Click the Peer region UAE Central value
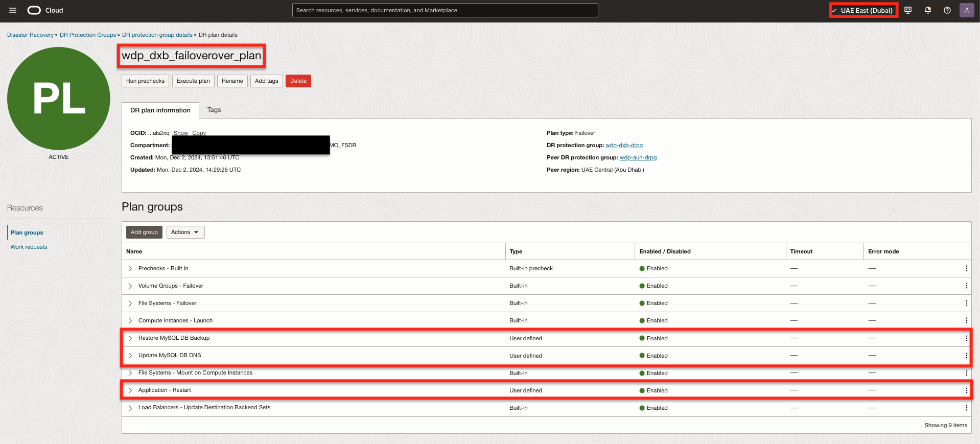 pos(613,170)
